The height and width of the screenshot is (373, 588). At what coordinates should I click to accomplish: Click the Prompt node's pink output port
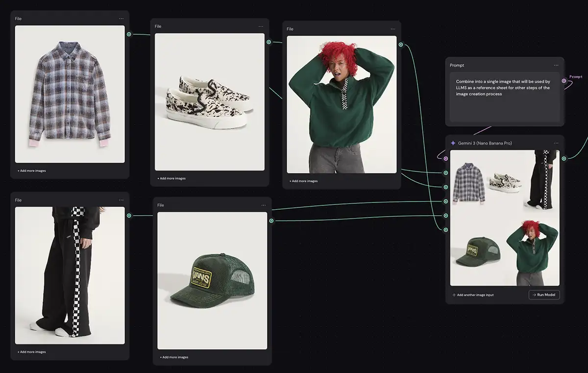(564, 81)
